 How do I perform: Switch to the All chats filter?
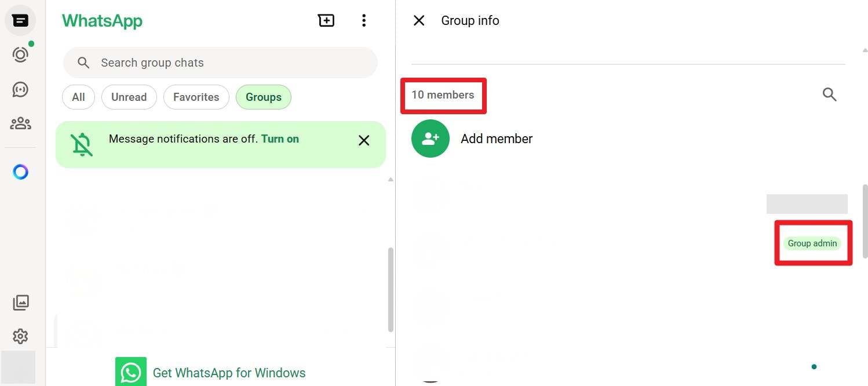point(78,97)
